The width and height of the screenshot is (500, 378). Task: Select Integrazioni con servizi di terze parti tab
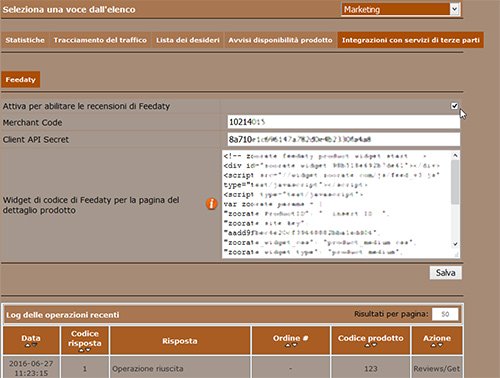pyautogui.click(x=411, y=40)
